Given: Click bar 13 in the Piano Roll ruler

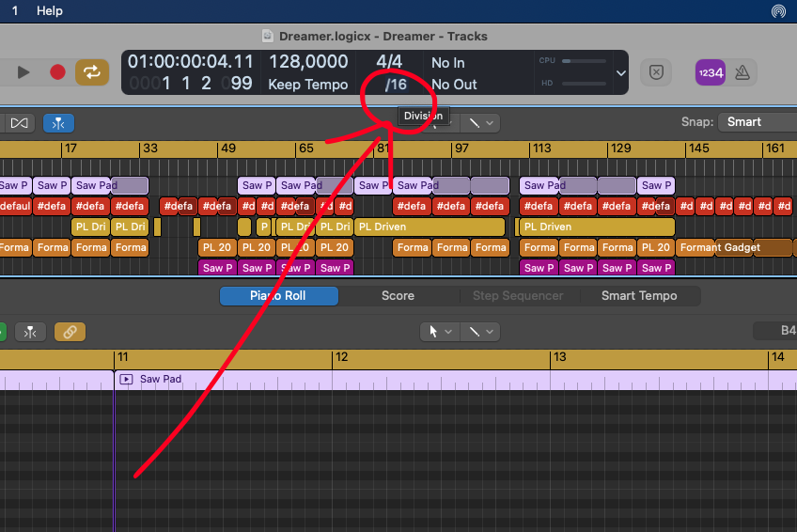Looking at the screenshot, I should [559, 357].
